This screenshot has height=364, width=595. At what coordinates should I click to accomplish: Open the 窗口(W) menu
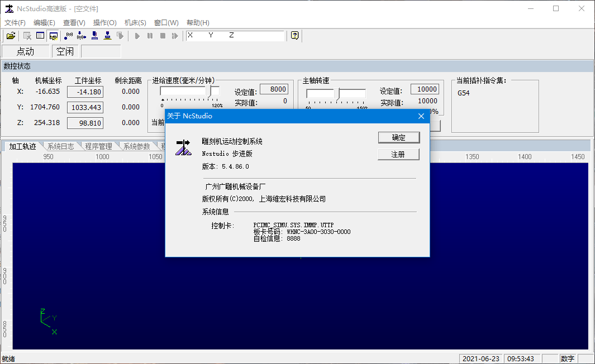[x=166, y=23]
